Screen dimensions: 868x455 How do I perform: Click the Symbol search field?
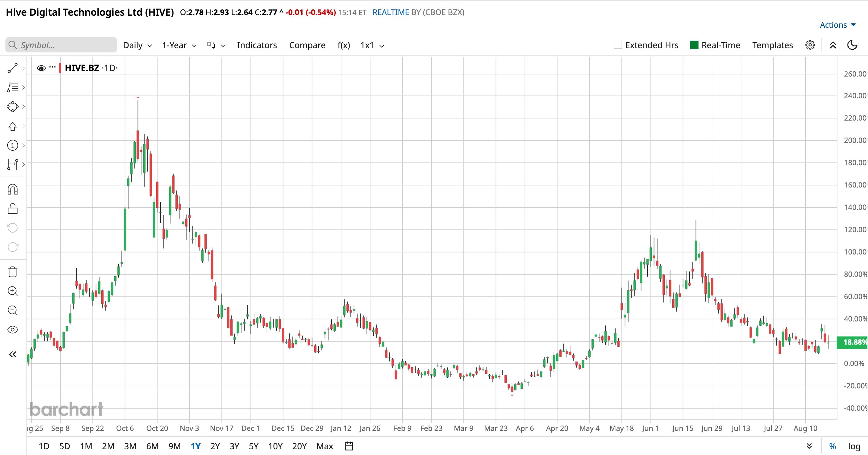click(61, 45)
